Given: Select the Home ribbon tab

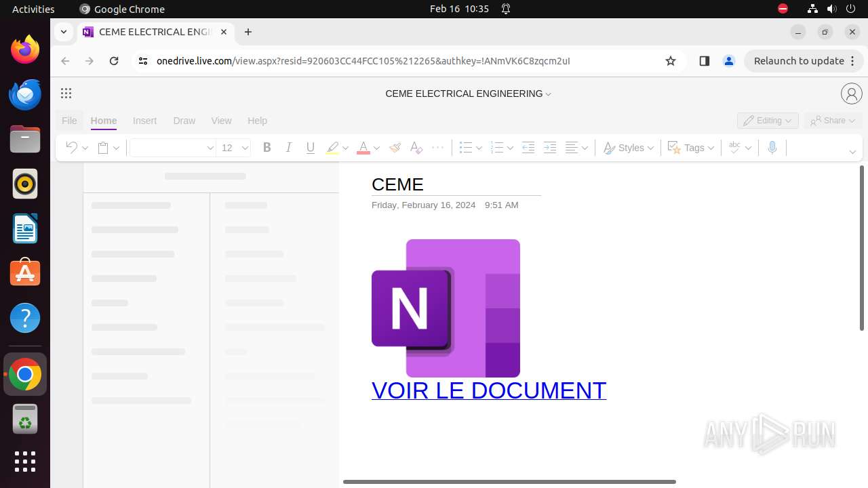Looking at the screenshot, I should click(x=104, y=121).
